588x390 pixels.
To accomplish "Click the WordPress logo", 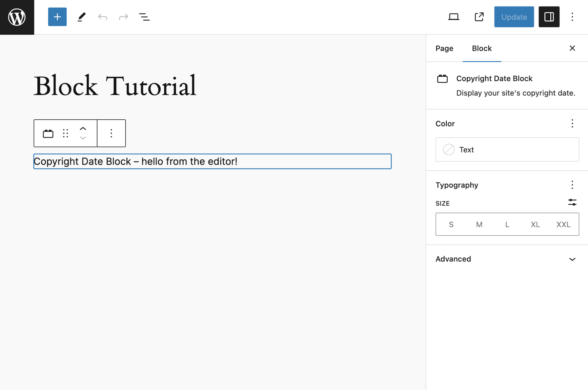I will coord(17,17).
